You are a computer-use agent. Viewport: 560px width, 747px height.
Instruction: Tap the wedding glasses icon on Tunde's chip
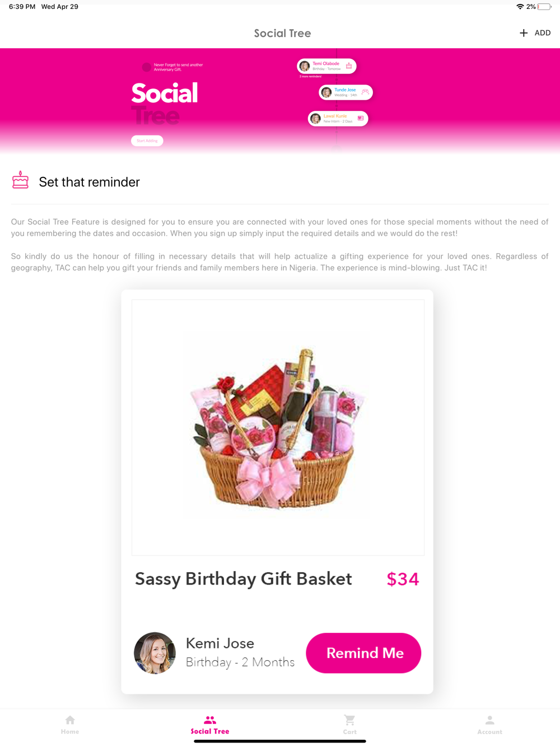tap(365, 92)
